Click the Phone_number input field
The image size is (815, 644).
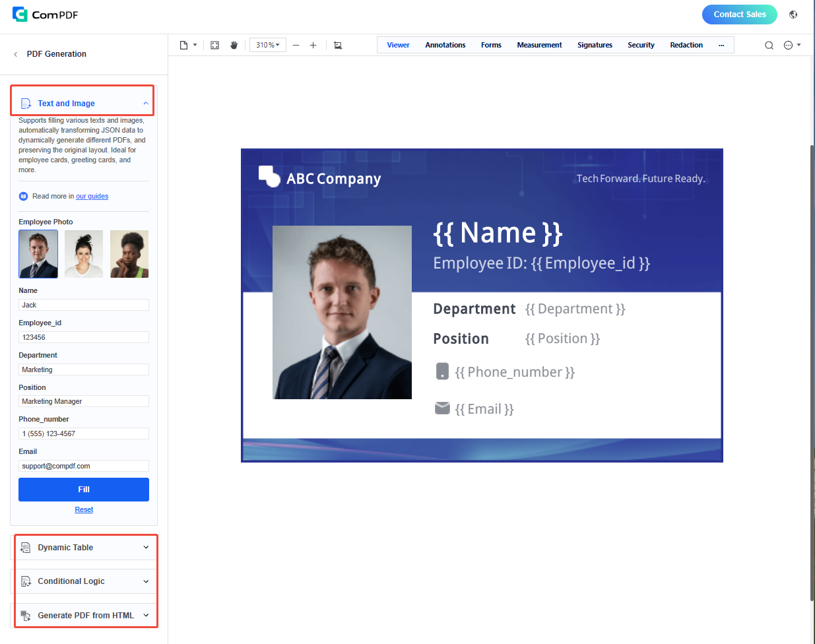84,434
